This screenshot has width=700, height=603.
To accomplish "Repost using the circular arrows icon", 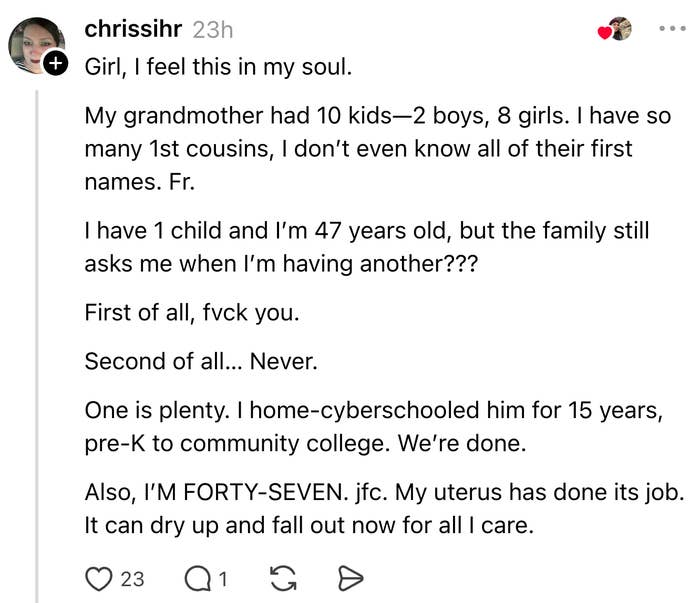I will click(281, 578).
